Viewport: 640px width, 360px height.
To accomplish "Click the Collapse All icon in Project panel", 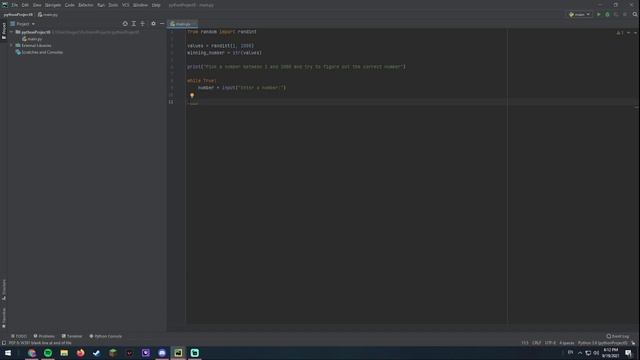I will point(142,24).
